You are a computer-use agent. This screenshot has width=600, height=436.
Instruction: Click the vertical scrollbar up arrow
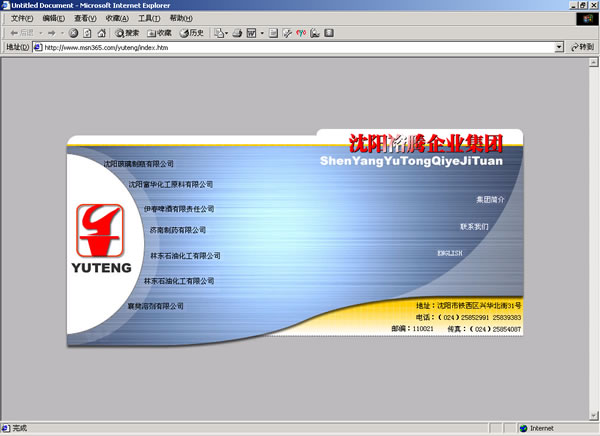click(x=593, y=62)
